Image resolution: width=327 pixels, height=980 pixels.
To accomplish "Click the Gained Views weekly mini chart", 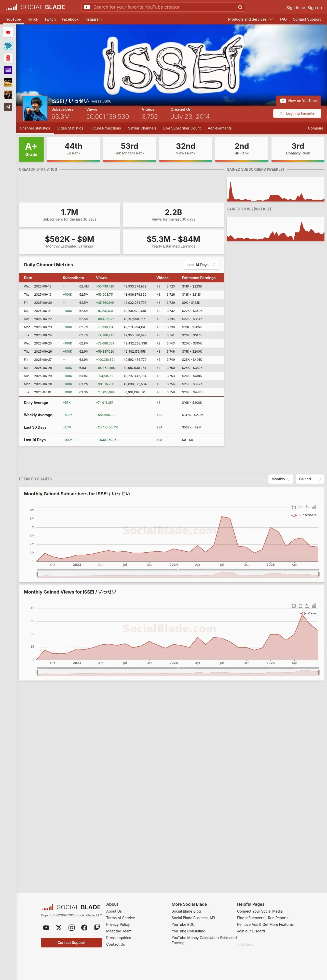I will tap(276, 229).
